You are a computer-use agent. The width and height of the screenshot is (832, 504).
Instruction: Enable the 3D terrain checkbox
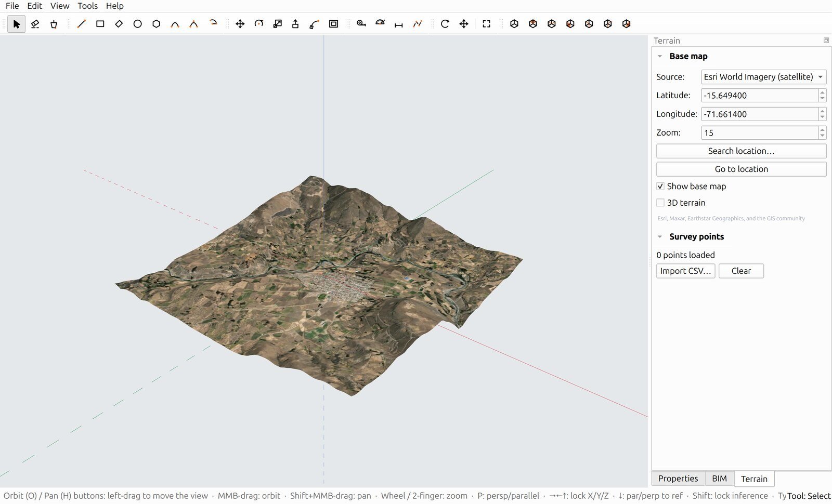click(x=660, y=203)
